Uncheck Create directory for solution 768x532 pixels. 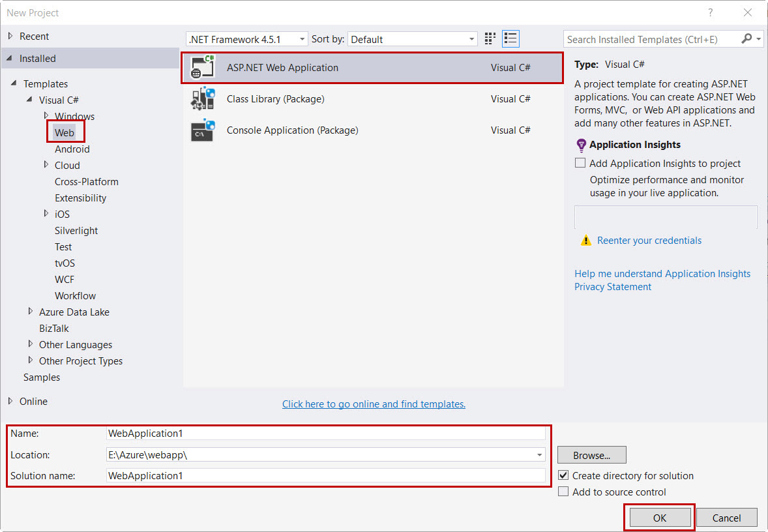point(563,475)
